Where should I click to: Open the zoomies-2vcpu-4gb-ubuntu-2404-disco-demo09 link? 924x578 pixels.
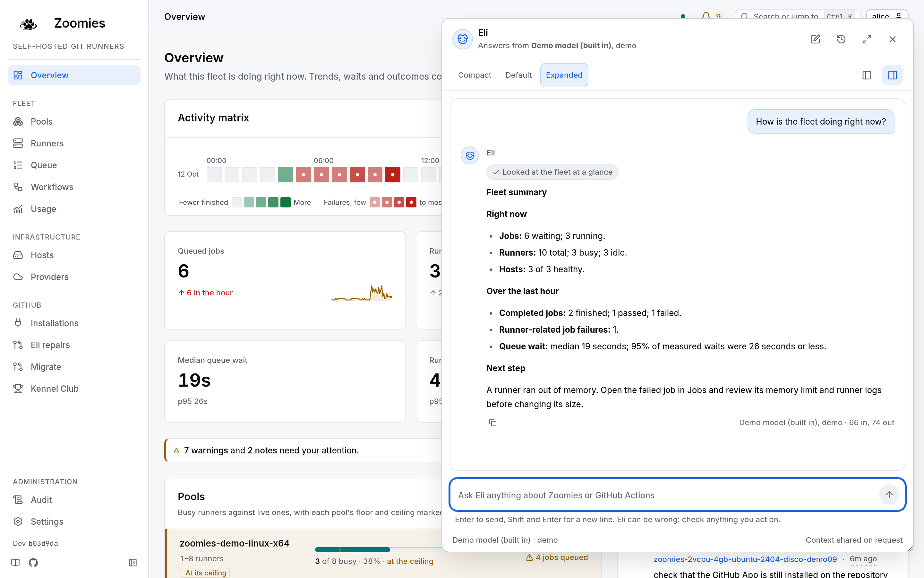745,559
